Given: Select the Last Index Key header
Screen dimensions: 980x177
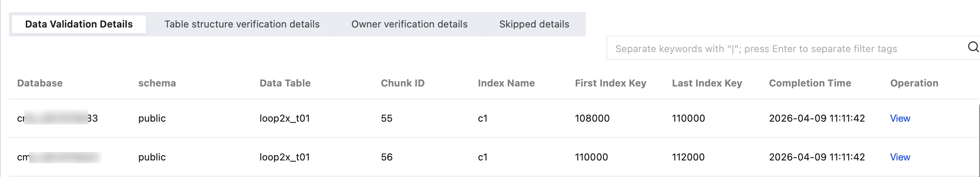Looking at the screenshot, I should (707, 83).
